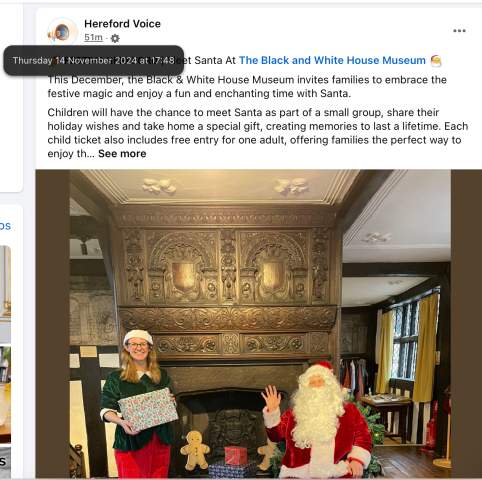Open the grey sidebar thumbnail at bottom
The image size is (482, 480).
click(x=5, y=462)
